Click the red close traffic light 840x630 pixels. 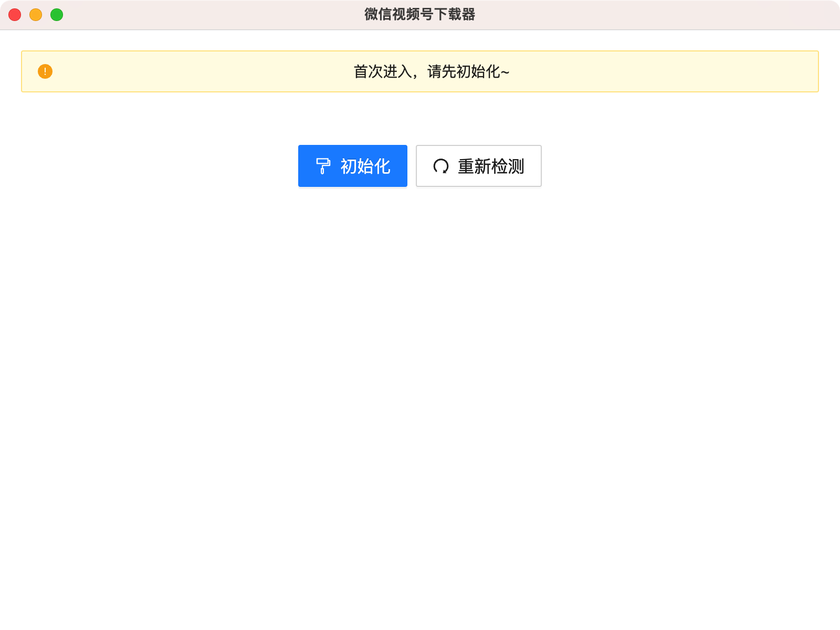point(15,15)
